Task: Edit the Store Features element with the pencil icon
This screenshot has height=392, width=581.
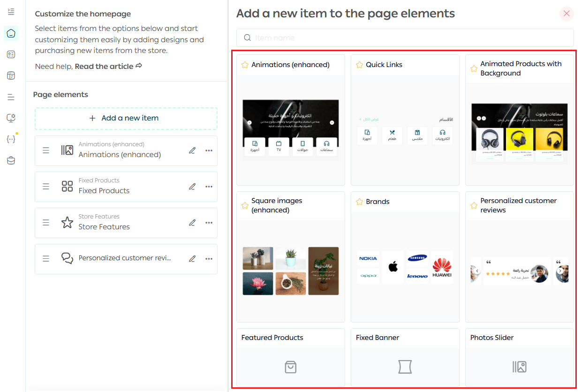Action: (x=192, y=223)
